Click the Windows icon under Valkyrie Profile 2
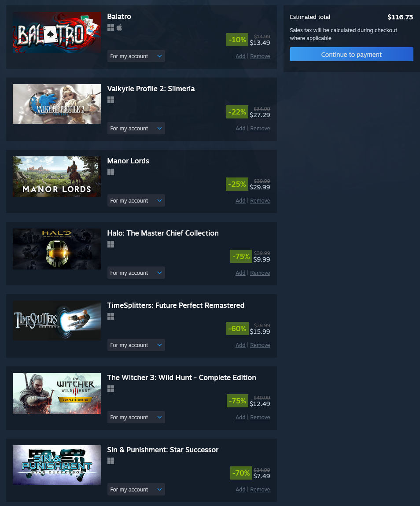The height and width of the screenshot is (506, 420). (111, 100)
